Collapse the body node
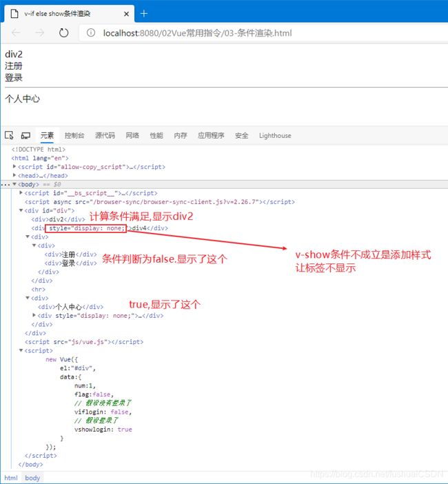 click(x=14, y=184)
